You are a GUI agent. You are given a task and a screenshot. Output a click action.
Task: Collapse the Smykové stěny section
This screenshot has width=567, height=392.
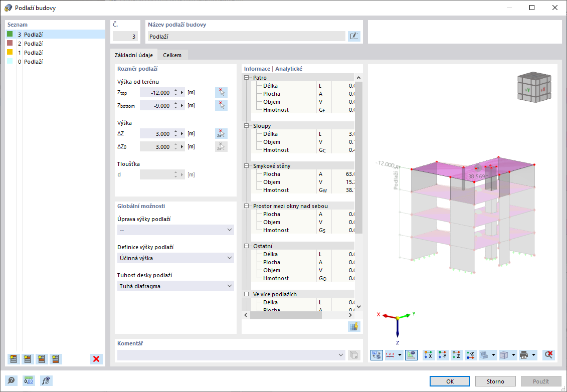pyautogui.click(x=247, y=166)
